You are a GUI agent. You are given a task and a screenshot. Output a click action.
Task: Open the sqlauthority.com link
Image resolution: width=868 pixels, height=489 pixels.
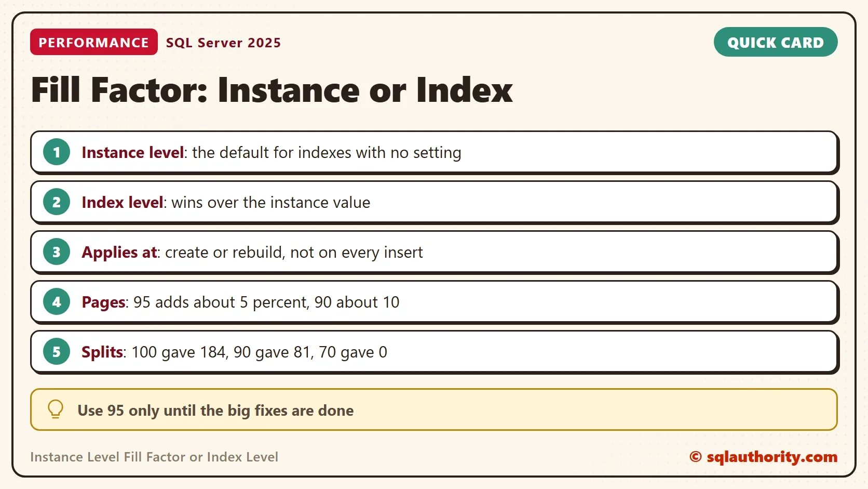771,457
